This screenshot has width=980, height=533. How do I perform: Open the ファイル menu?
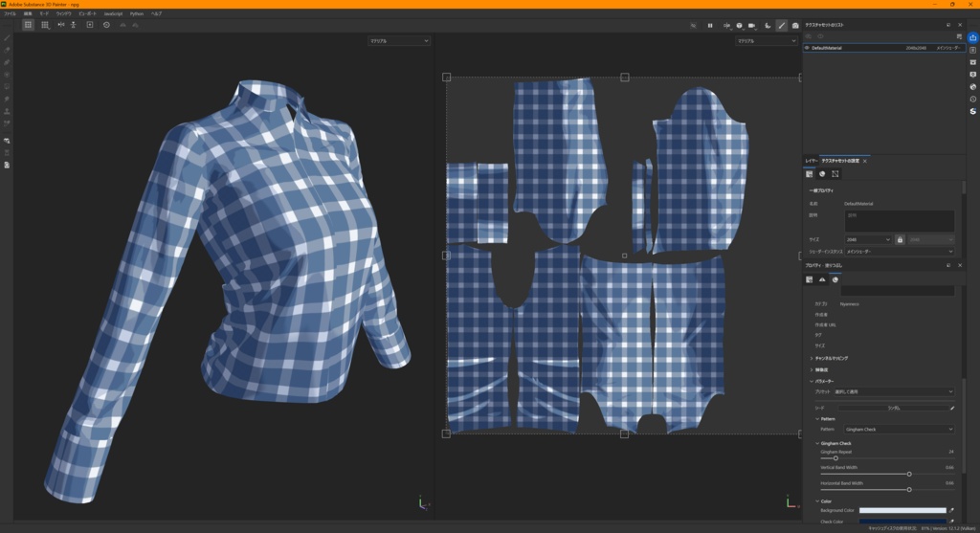10,13
